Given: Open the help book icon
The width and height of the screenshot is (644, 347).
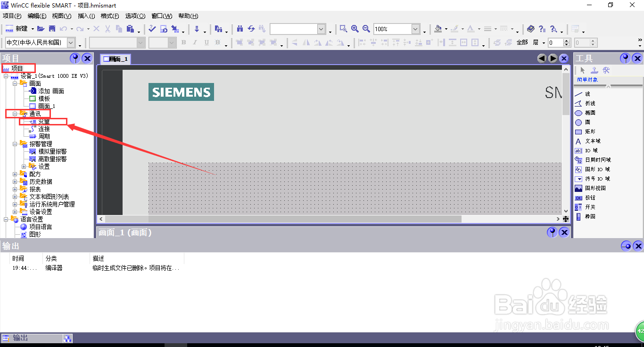Looking at the screenshot, I should 531,29.
